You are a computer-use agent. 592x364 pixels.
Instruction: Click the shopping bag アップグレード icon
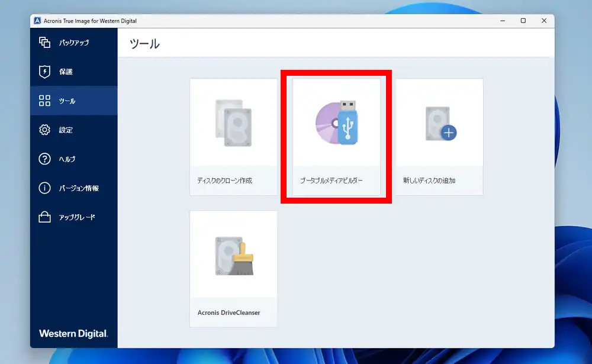(44, 217)
